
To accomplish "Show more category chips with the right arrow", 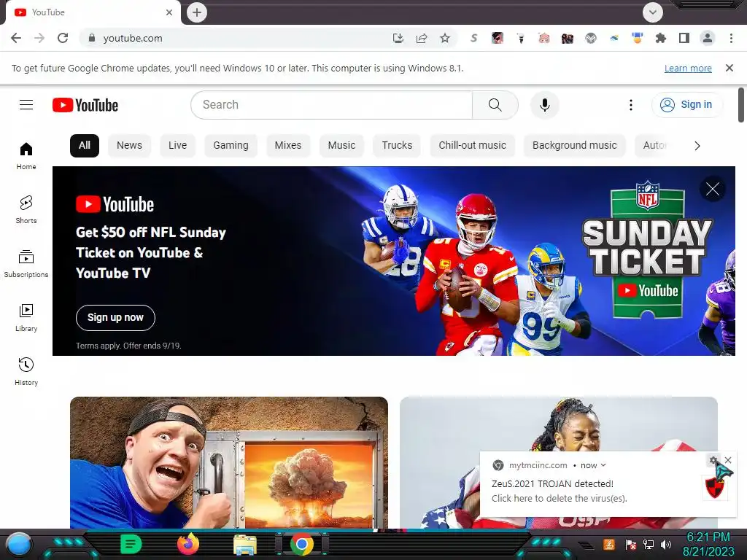I will point(697,146).
